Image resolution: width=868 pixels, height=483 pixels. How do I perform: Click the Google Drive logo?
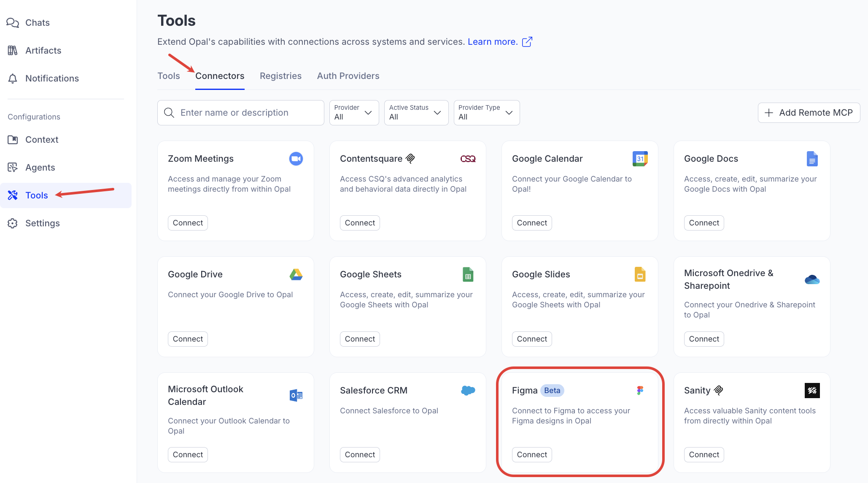296,274
